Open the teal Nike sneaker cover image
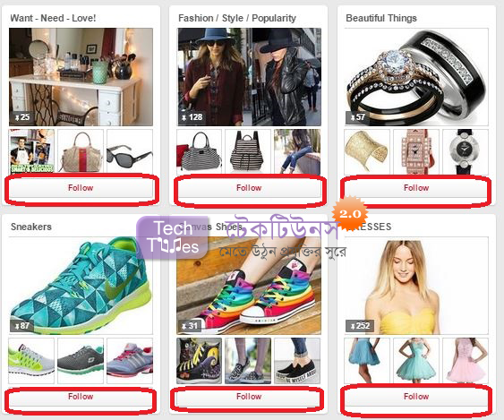 [x=81, y=286]
